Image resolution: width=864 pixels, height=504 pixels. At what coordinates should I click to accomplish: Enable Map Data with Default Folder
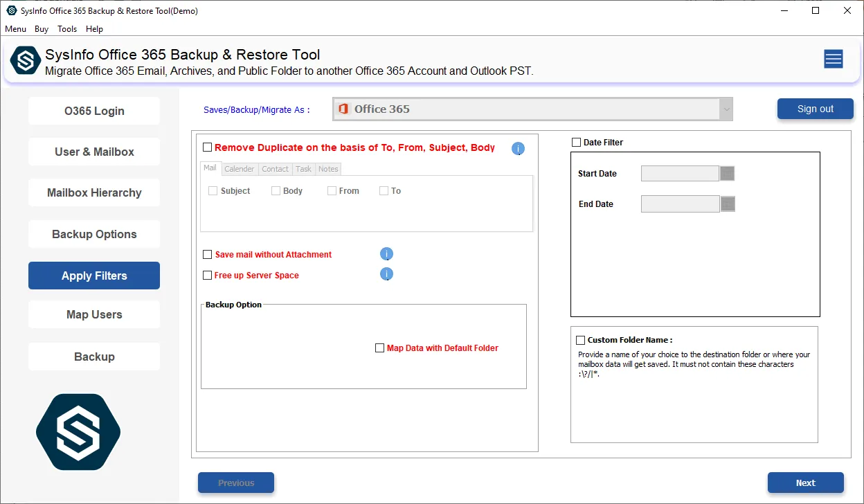tap(379, 348)
